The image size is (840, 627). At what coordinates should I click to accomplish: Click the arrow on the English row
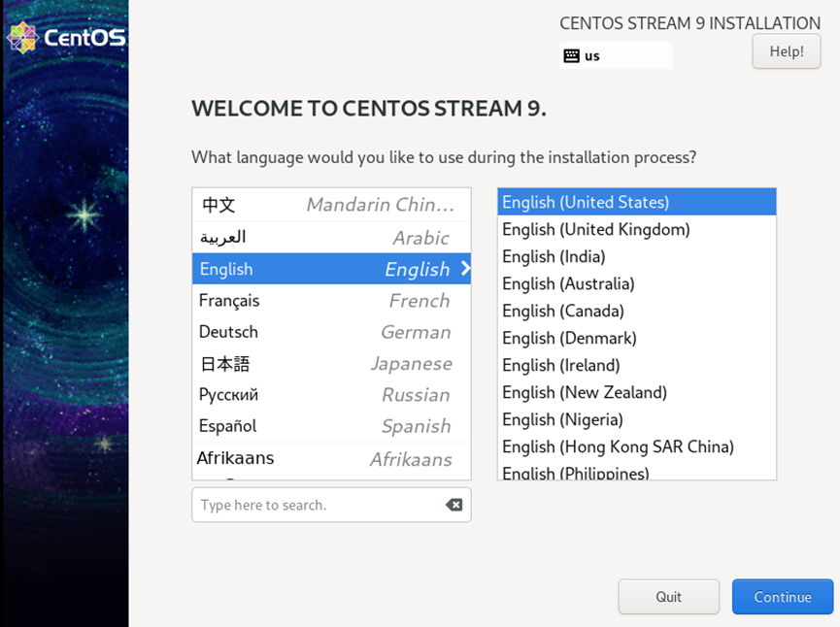pos(465,268)
